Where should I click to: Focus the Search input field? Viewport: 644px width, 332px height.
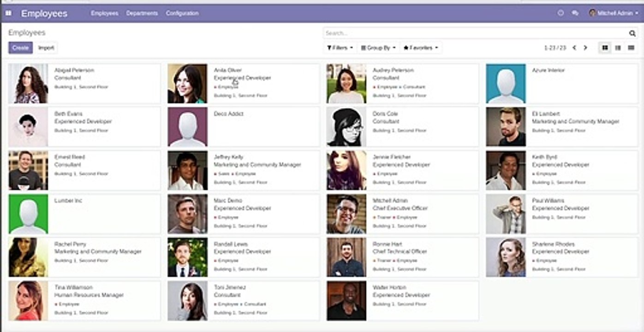pos(475,33)
